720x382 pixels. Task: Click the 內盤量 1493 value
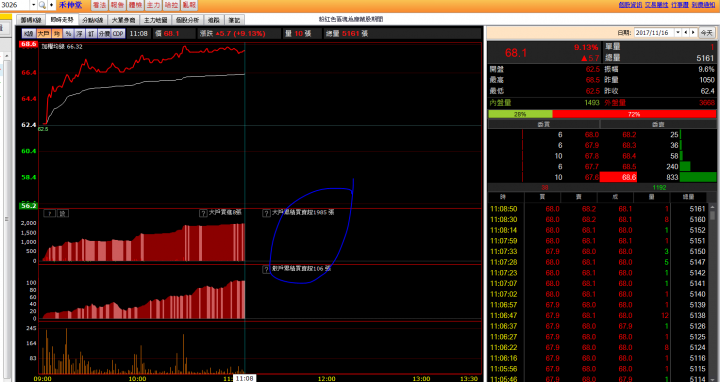click(592, 103)
